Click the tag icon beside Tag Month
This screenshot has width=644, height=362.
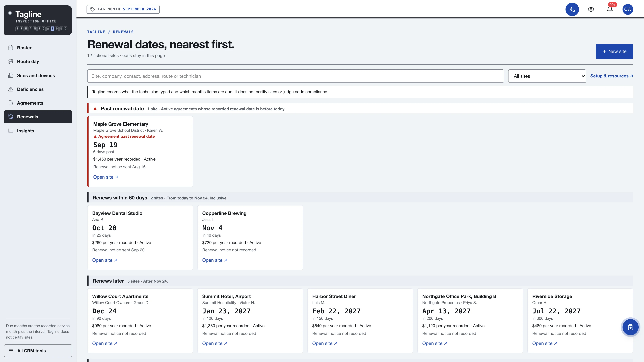coord(93,9)
